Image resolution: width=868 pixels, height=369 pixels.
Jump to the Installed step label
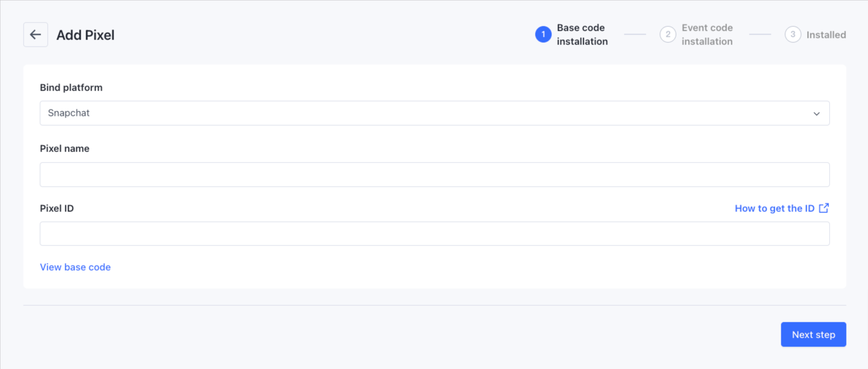(826, 35)
